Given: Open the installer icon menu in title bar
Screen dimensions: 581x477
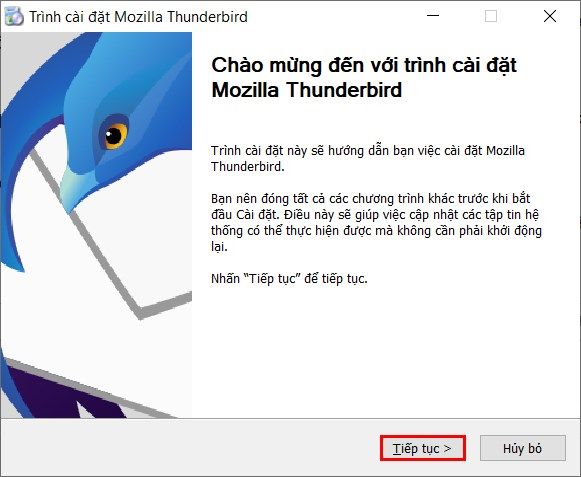Looking at the screenshot, I should tap(14, 17).
